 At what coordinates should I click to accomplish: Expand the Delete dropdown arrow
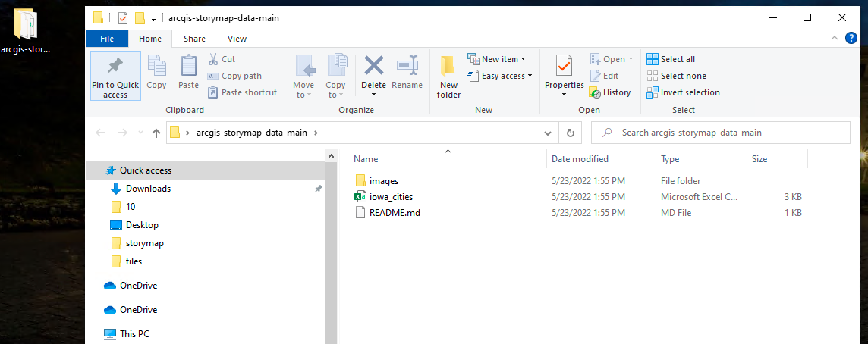pos(373,95)
